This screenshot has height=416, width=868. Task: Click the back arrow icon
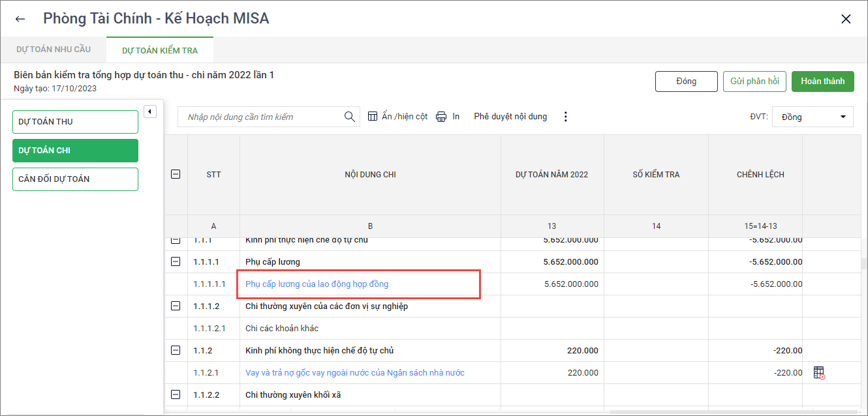(20, 19)
